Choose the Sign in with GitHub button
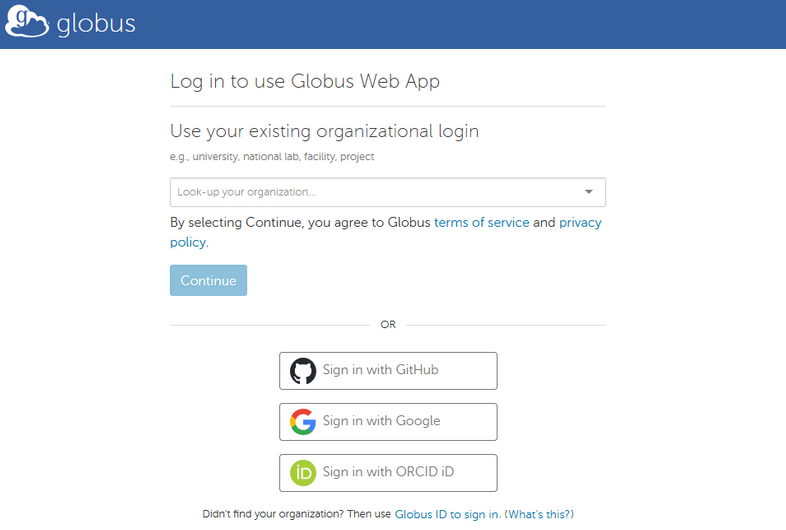786x530 pixels. click(x=388, y=371)
